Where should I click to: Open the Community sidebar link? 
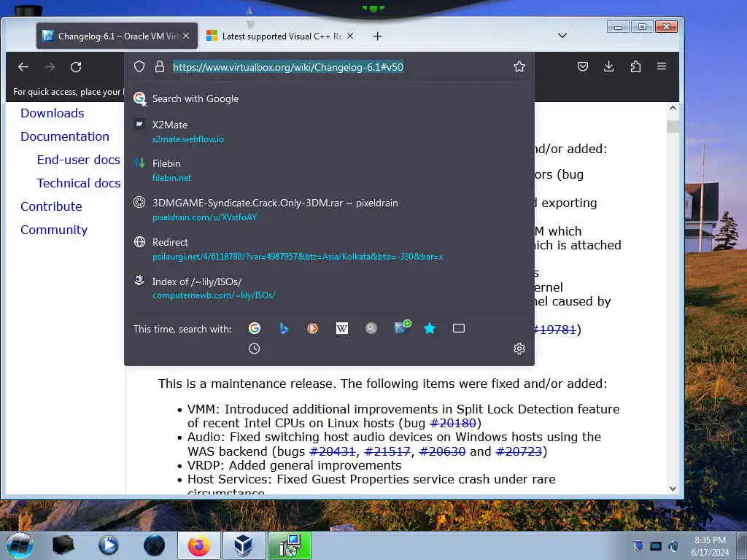pyautogui.click(x=54, y=230)
